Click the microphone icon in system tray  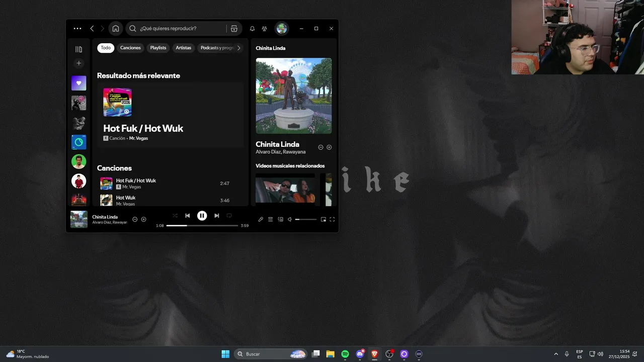tap(567, 354)
